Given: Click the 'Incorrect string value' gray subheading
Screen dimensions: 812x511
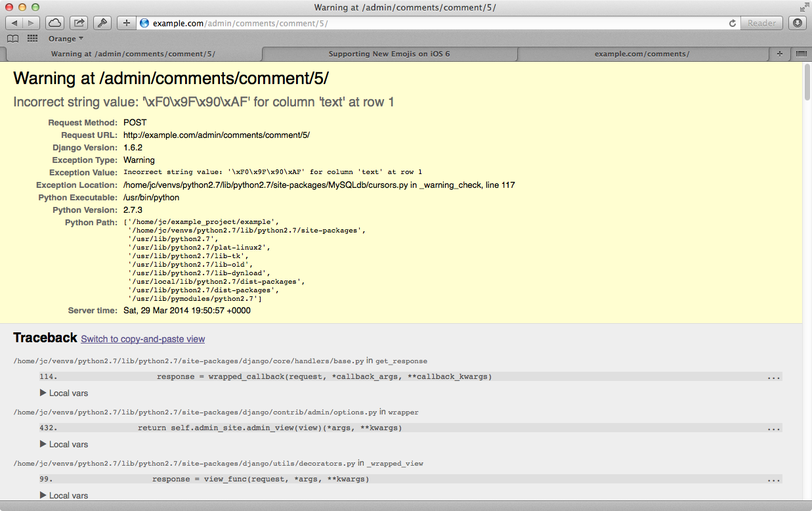Looking at the screenshot, I should click(203, 102).
